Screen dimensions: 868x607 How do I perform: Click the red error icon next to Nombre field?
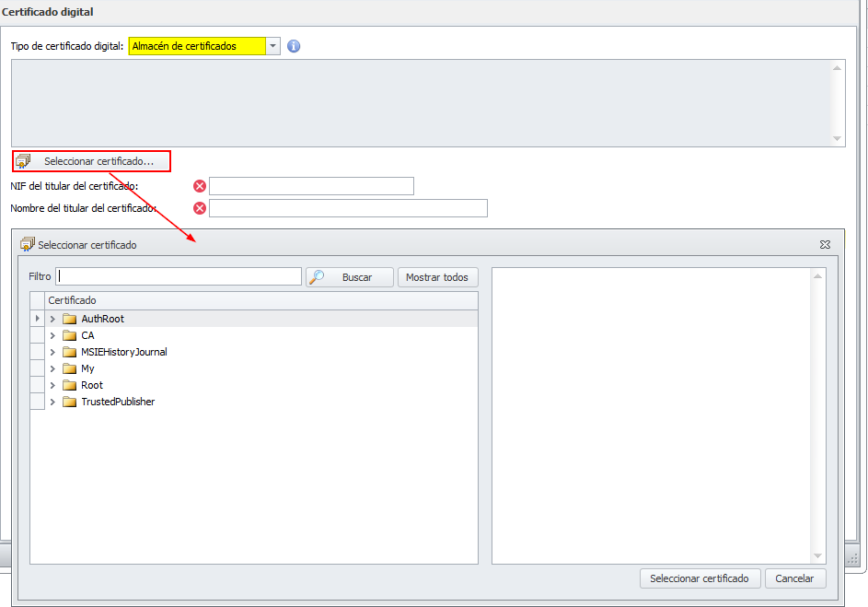[200, 208]
